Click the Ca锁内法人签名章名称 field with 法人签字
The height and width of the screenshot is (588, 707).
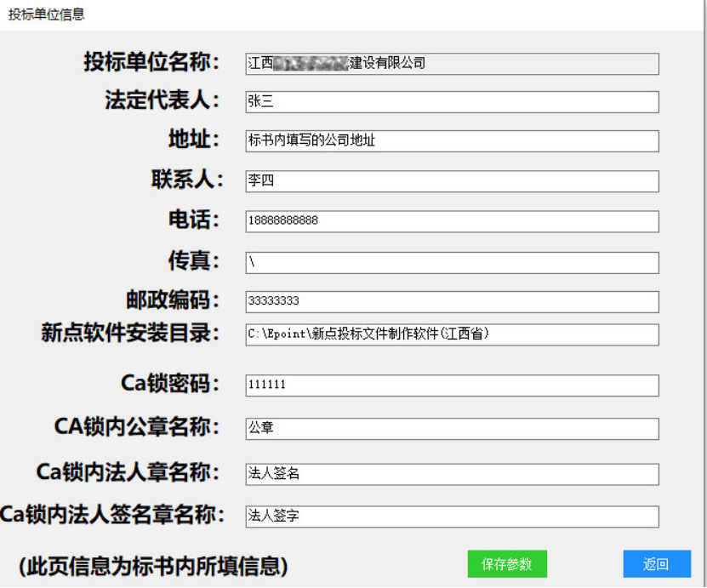pyautogui.click(x=451, y=517)
